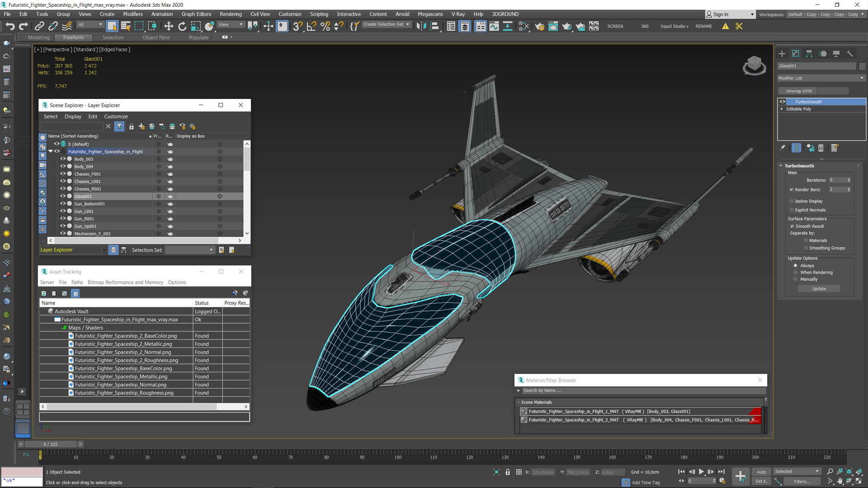
Task: Expand the Editable Poly stack entry
Action: [782, 109]
